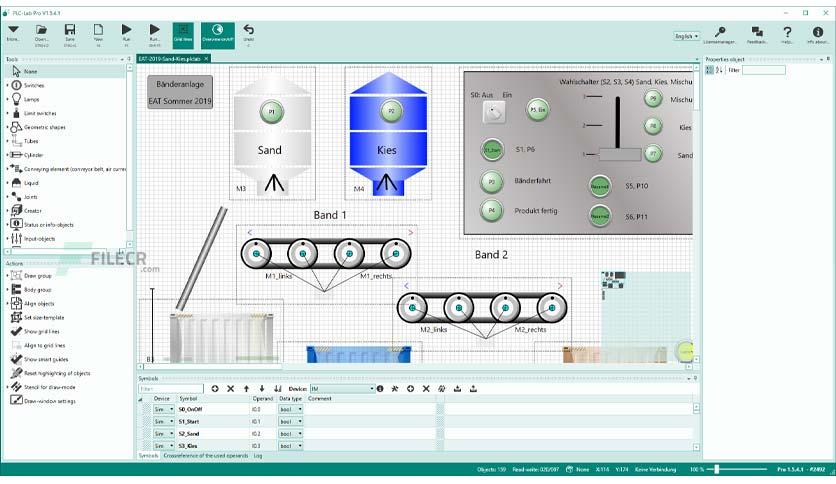
Task: Flip the S0 Aus/Ein rotary switch
Action: (494, 112)
